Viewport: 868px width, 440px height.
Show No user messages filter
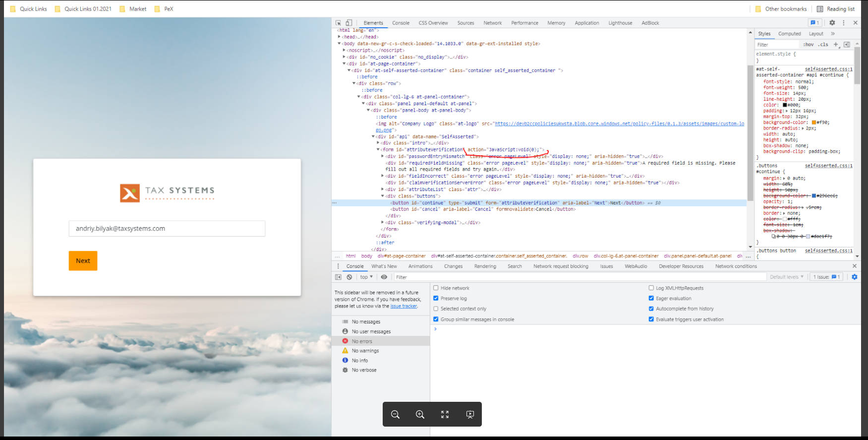tap(381, 331)
